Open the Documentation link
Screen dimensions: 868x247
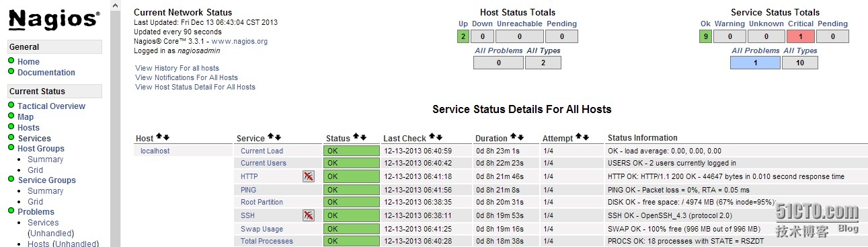point(46,72)
